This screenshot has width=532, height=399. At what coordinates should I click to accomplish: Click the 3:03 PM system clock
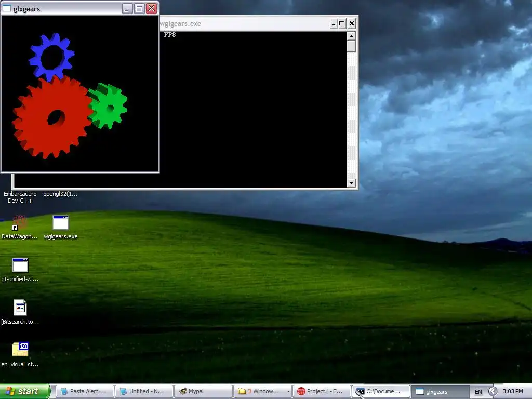click(513, 392)
